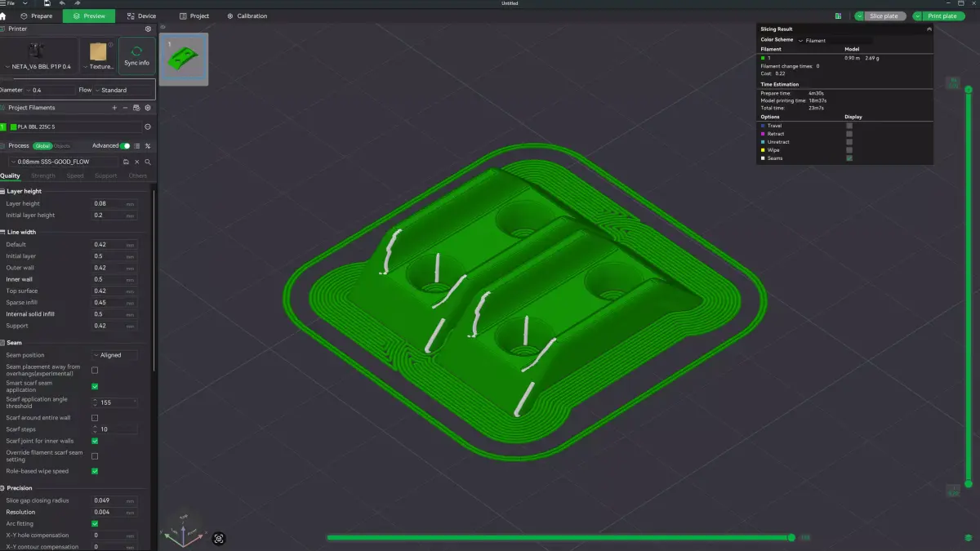The width and height of the screenshot is (980, 551).
Task: Click the Redo arrow icon
Action: [77, 3]
